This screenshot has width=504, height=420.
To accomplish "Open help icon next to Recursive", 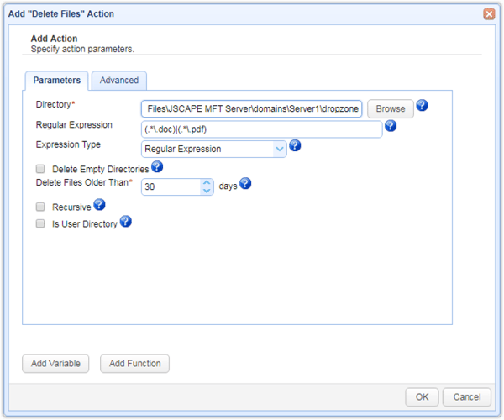I will point(99,205).
